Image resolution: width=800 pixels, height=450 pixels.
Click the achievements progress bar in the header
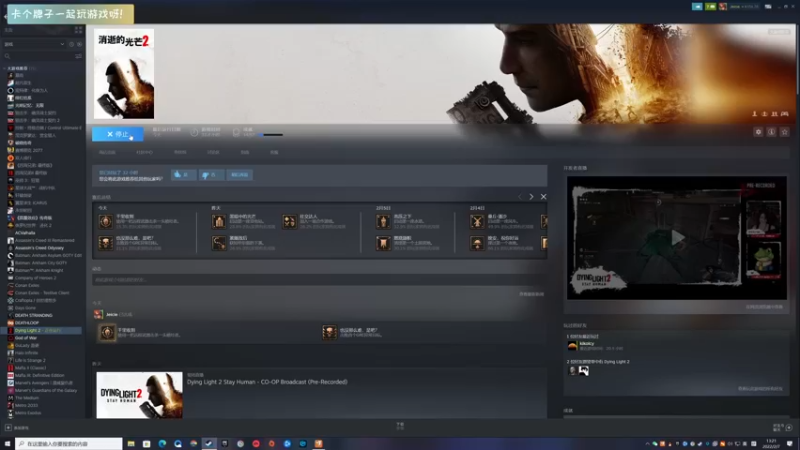click(270, 135)
